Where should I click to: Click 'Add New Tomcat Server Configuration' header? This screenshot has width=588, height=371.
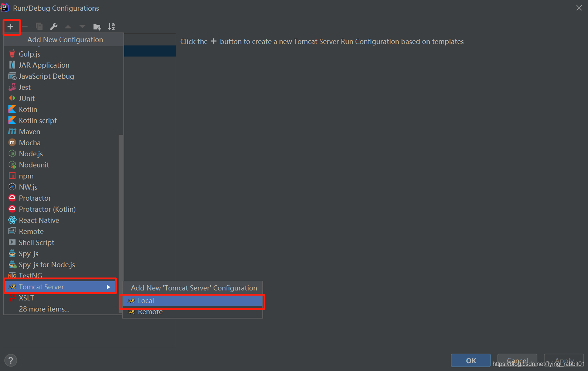click(193, 288)
